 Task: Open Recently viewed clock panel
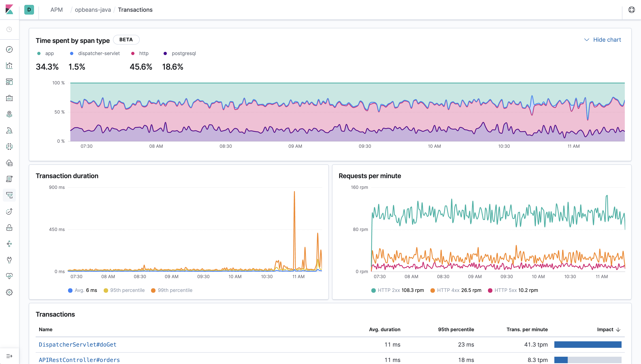(x=9, y=30)
